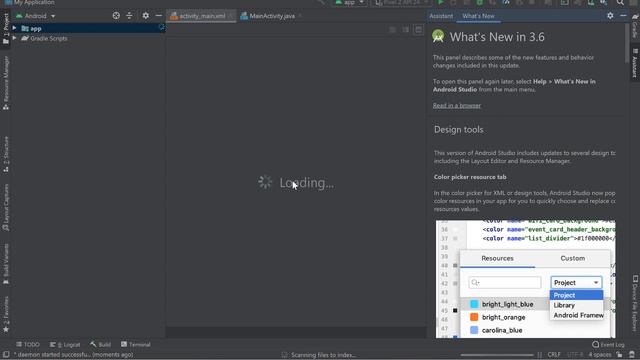Switch to the What's New tab

[478, 16]
